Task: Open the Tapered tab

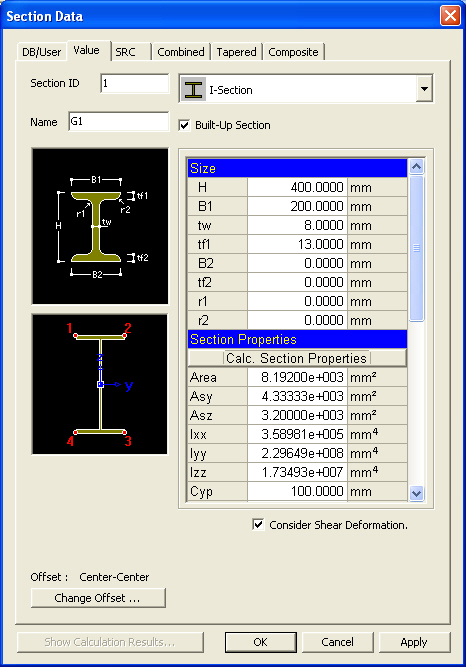Action: click(236, 52)
